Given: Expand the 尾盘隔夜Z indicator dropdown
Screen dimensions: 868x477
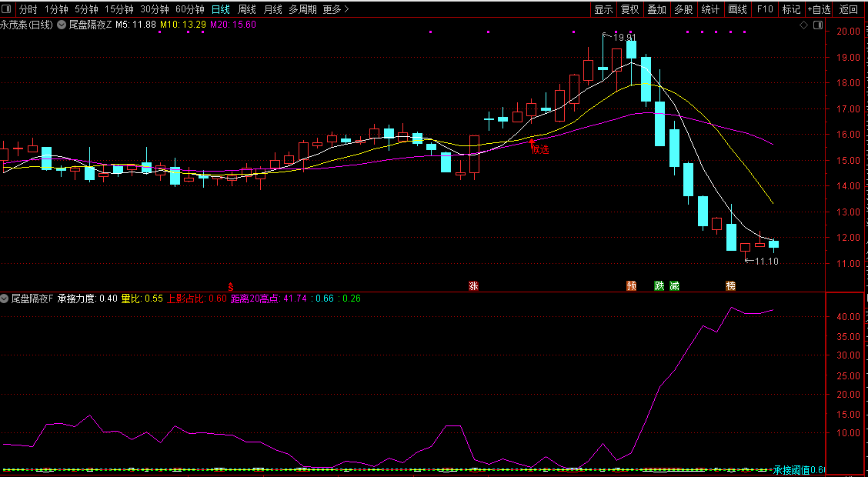Looking at the screenshot, I should (x=62, y=25).
